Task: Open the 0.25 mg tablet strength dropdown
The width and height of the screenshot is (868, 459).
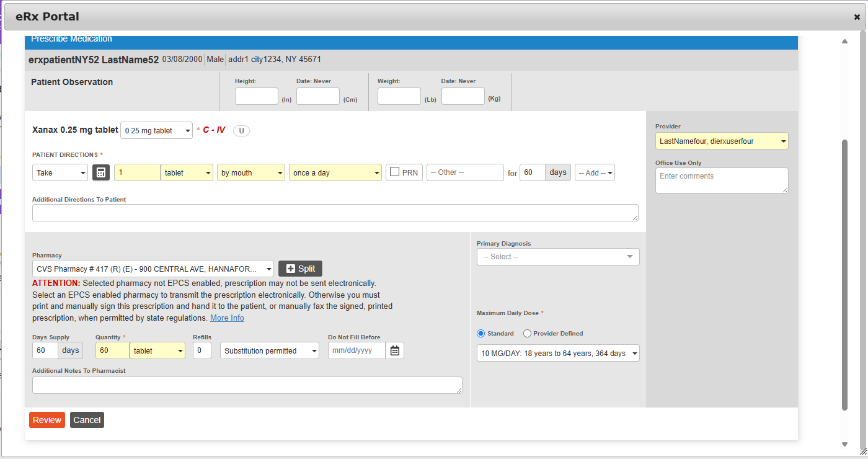Action: click(x=156, y=130)
